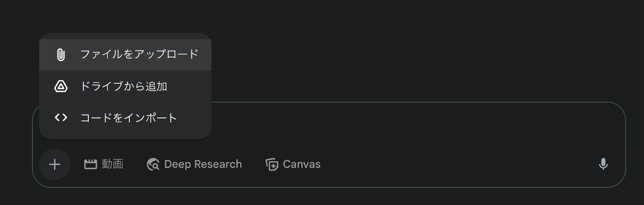
Task: Click the clapperboard icon beside 動画
Action: click(x=91, y=164)
